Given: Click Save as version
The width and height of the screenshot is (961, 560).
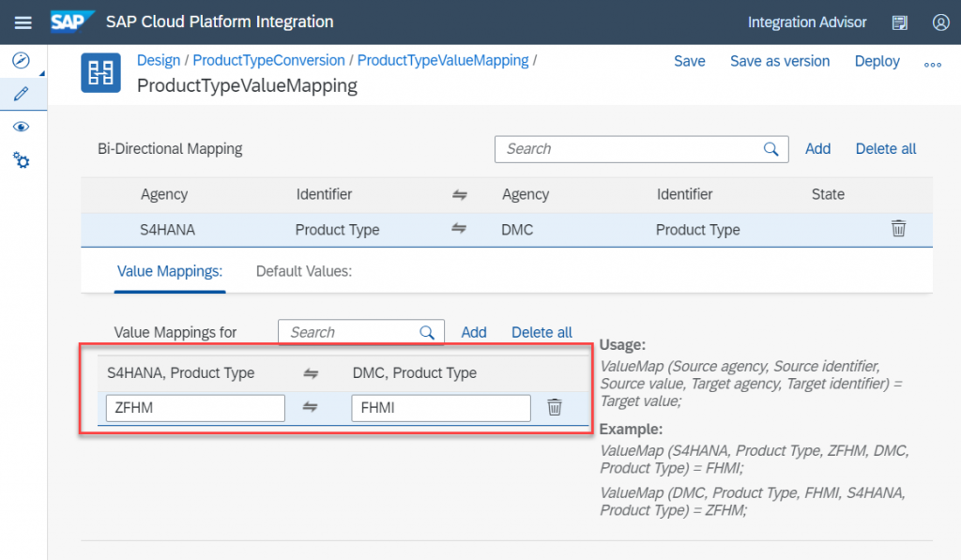Looking at the screenshot, I should (780, 61).
